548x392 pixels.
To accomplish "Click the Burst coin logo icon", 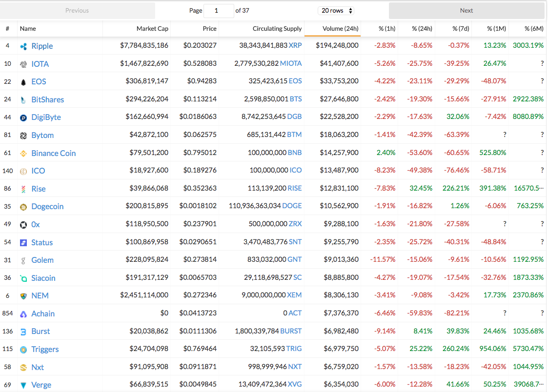I will pyautogui.click(x=23, y=332).
